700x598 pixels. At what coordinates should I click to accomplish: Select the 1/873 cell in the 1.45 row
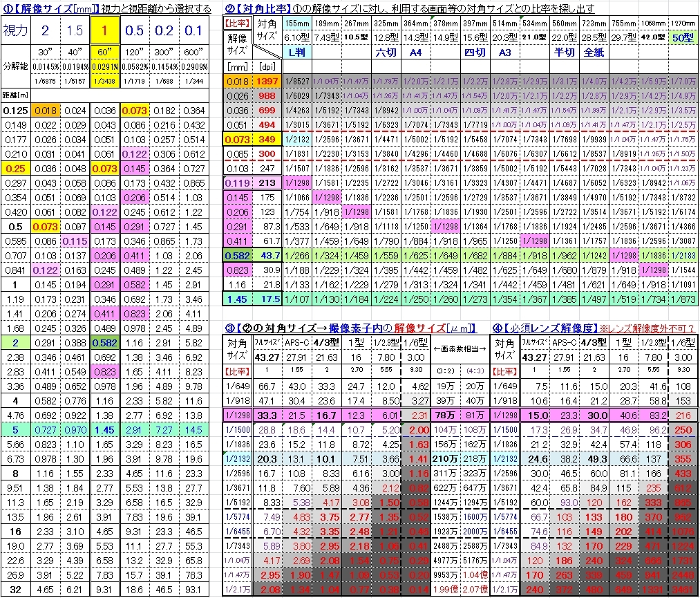(683, 299)
